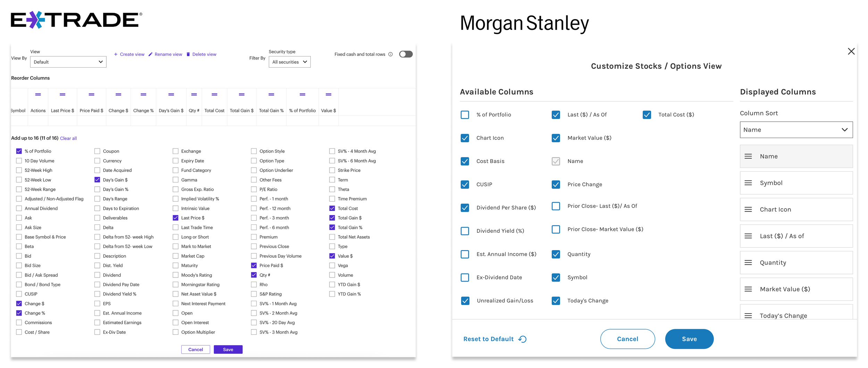
Task: Click Cancel in the E*TRADE panel
Action: point(195,350)
